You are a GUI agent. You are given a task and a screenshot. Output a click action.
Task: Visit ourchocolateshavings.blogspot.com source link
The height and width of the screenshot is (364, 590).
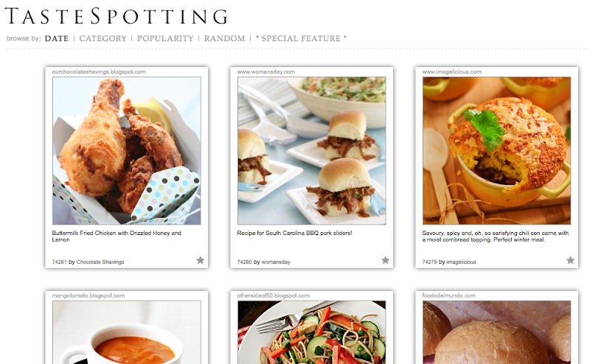99,71
